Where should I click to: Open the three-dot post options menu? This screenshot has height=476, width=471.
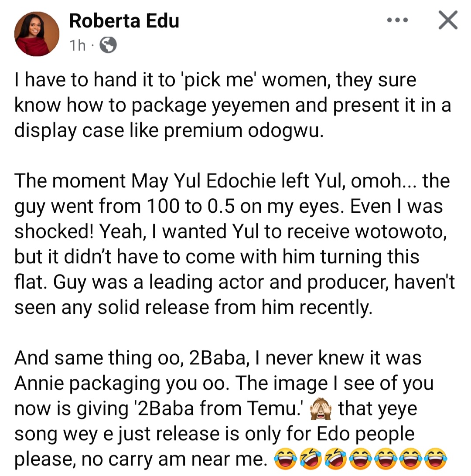397,20
